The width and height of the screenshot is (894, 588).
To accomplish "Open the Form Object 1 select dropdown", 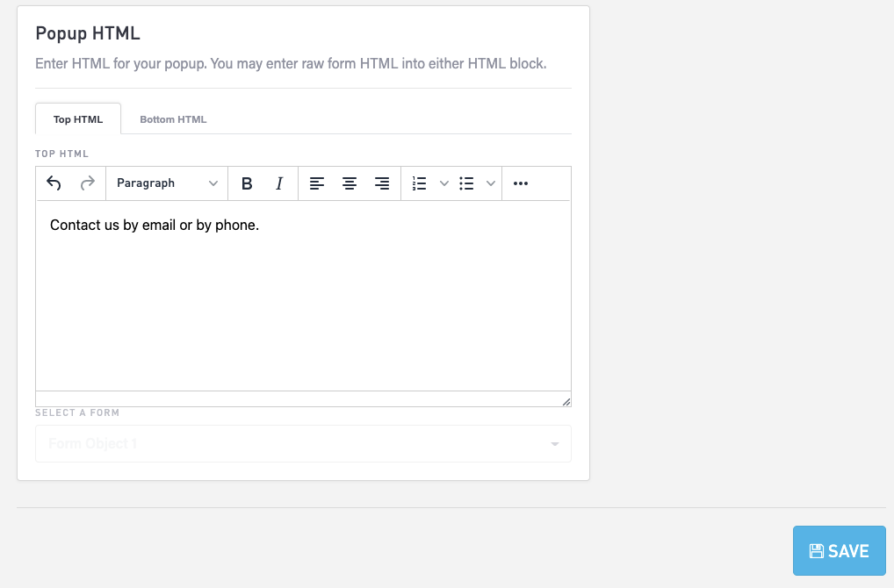I will 303,444.
